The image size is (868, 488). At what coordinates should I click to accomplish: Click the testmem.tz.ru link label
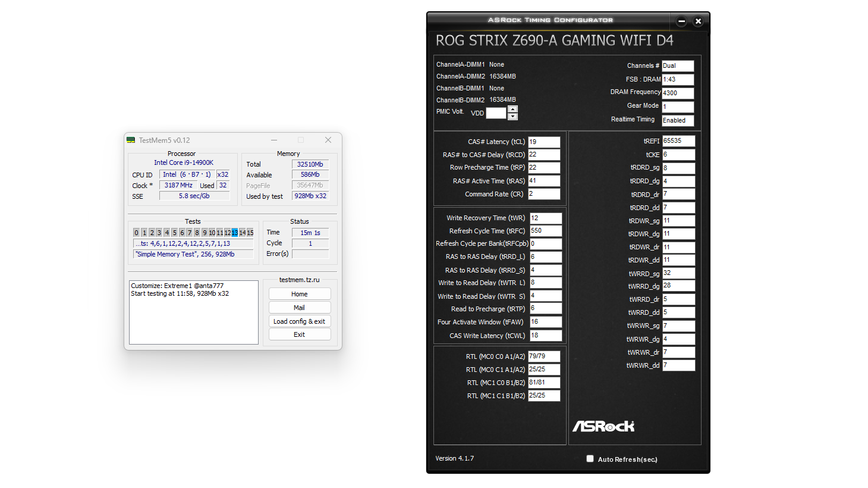300,280
